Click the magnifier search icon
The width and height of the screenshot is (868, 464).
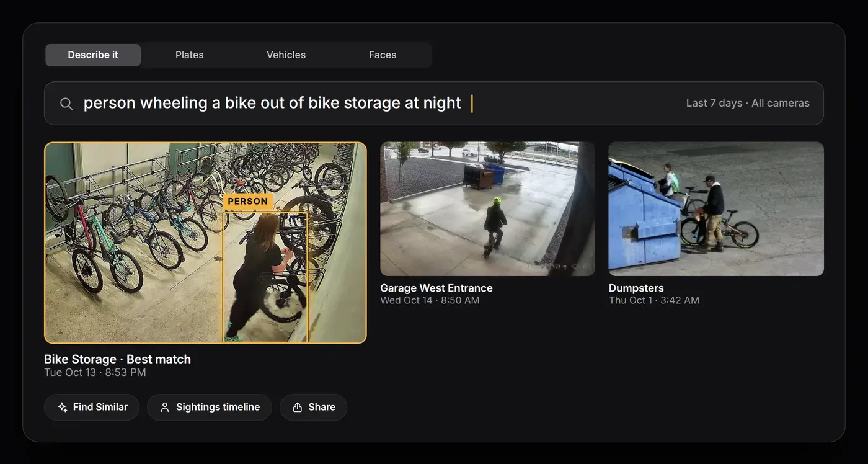pyautogui.click(x=66, y=104)
